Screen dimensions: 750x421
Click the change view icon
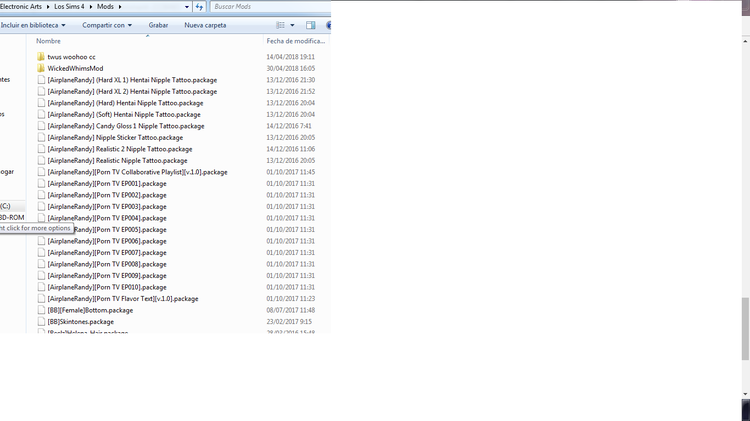coord(280,25)
